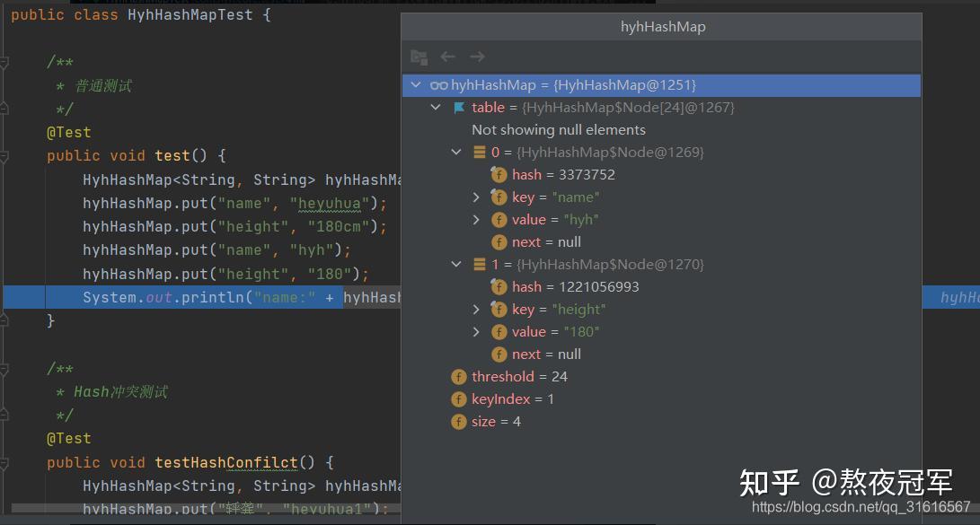Click the glasses watch icon beside hyhHashMap
This screenshot has width=980, height=525.
tap(438, 85)
